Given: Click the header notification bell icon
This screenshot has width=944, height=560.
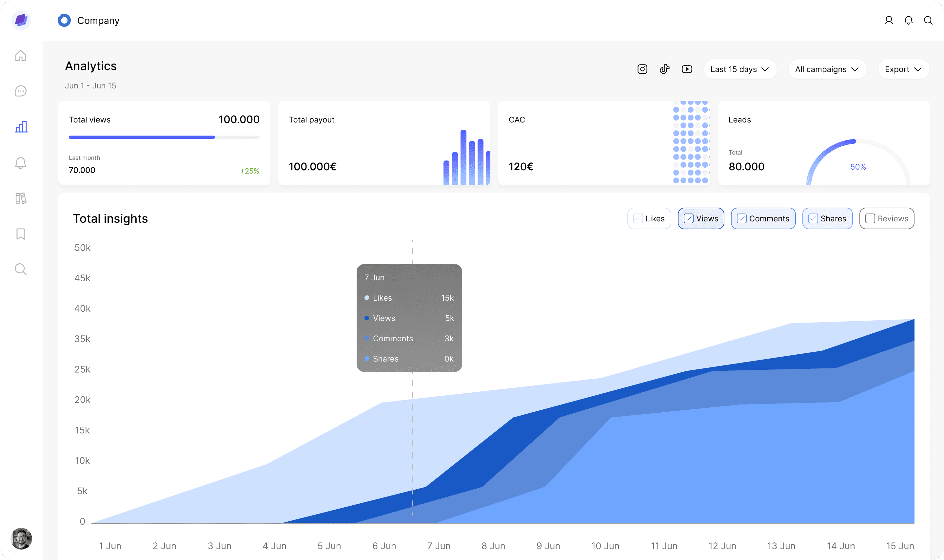Looking at the screenshot, I should tap(909, 20).
